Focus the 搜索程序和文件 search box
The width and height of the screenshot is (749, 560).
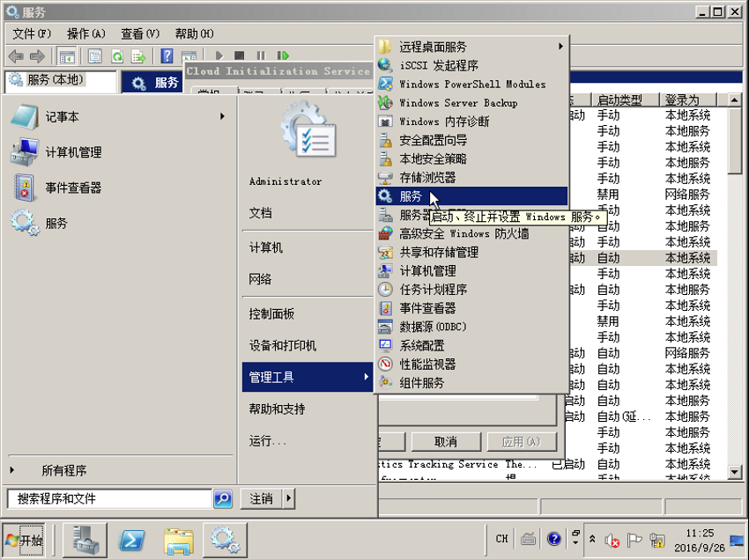coord(110,499)
